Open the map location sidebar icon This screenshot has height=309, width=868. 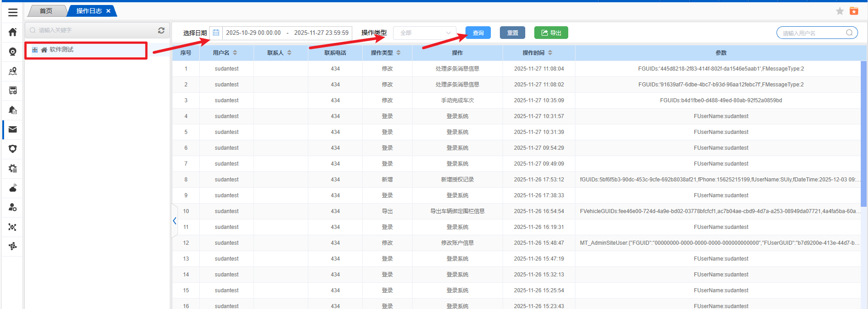click(13, 71)
